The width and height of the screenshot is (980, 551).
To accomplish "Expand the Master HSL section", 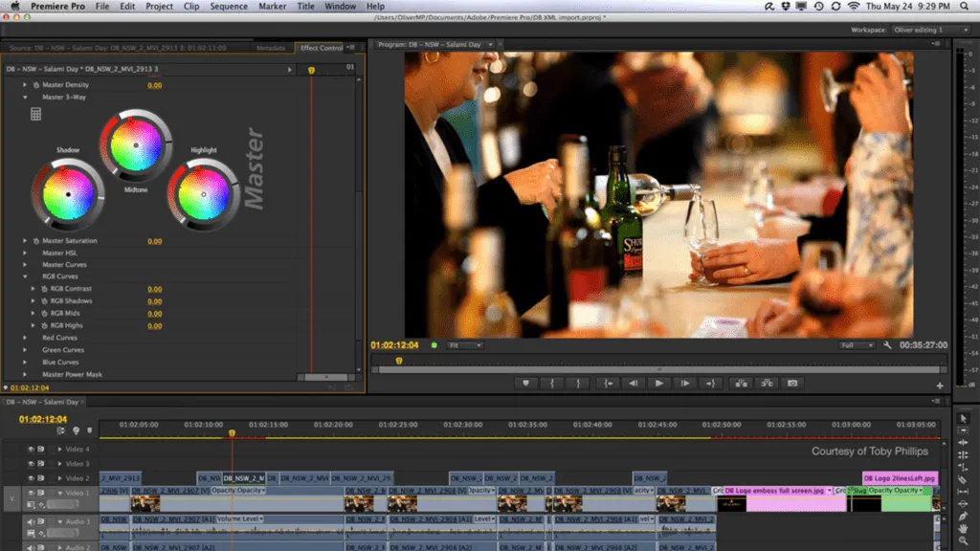I will coord(25,253).
